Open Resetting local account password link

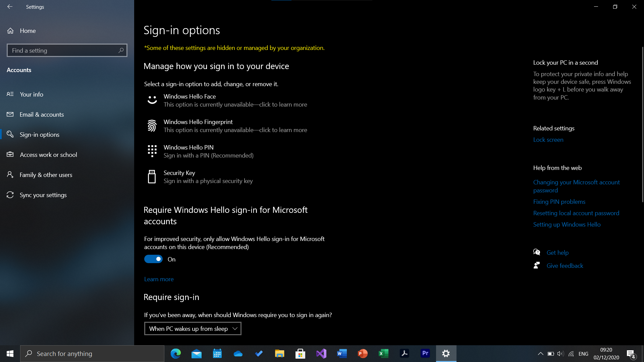coord(576,213)
